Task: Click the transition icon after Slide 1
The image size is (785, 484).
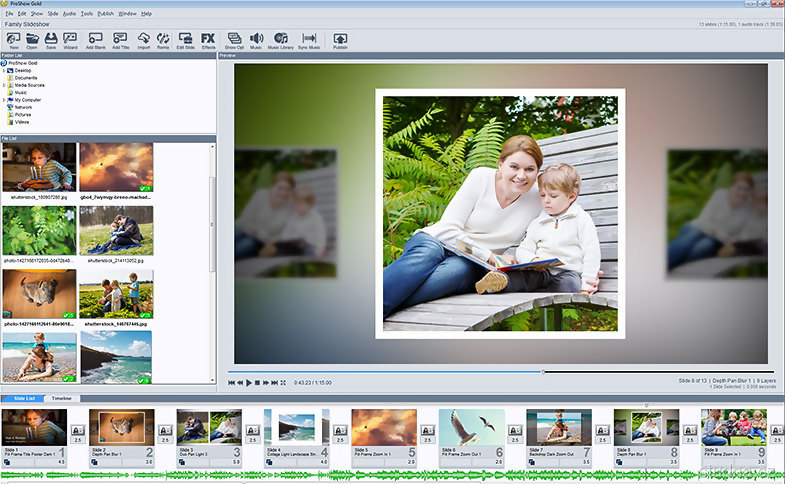Action: coord(77,430)
